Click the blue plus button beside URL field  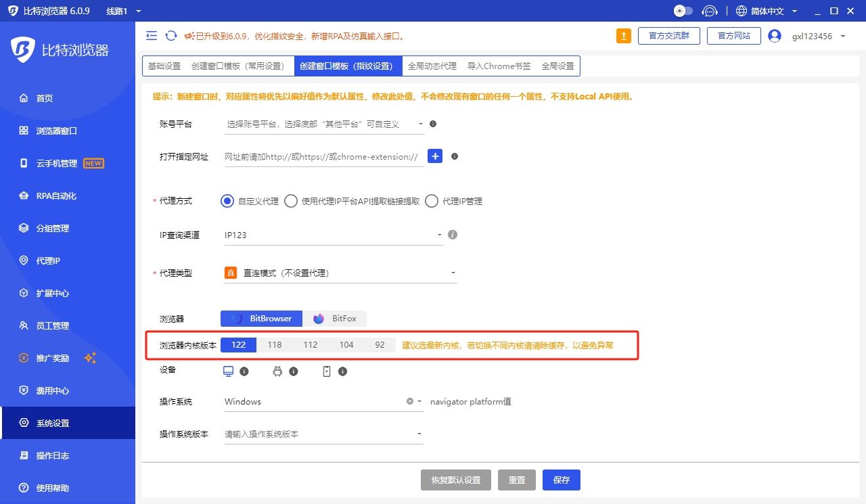[x=435, y=156]
